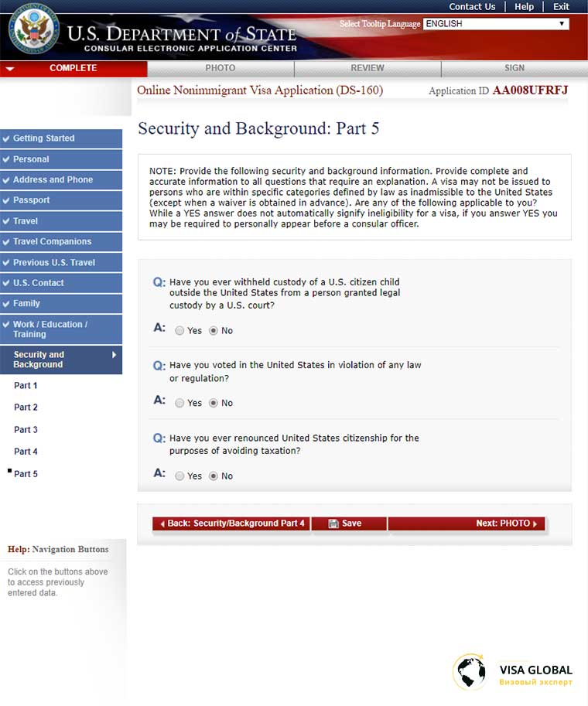Click the Exit link

[561, 7]
